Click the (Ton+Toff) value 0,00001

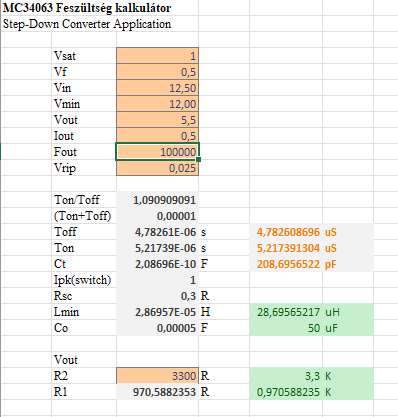(157, 216)
